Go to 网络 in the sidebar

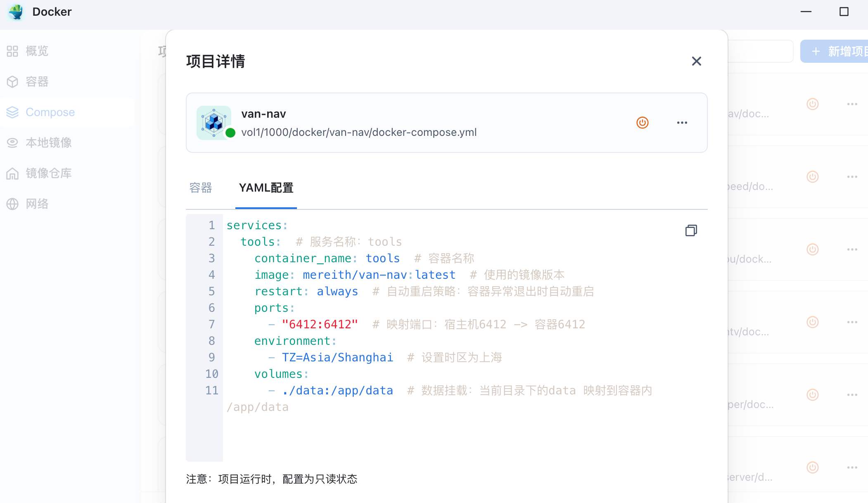pyautogui.click(x=37, y=204)
